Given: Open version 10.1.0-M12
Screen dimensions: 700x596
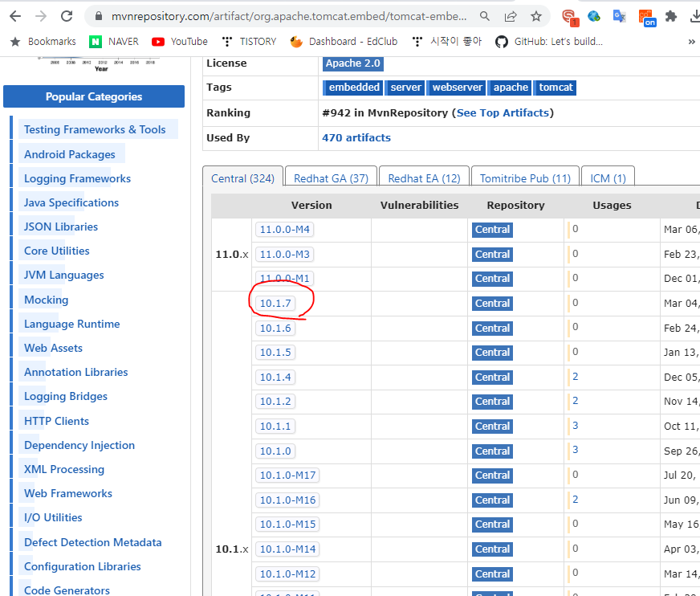Looking at the screenshot, I should pos(287,574).
